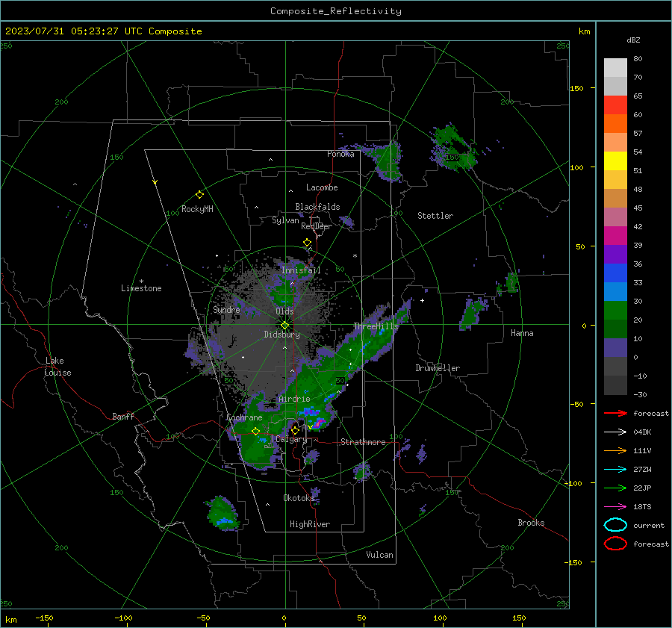The height and width of the screenshot is (628, 672).
Task: Click the bright green swatch at 30 dBZ
Action: [615, 311]
